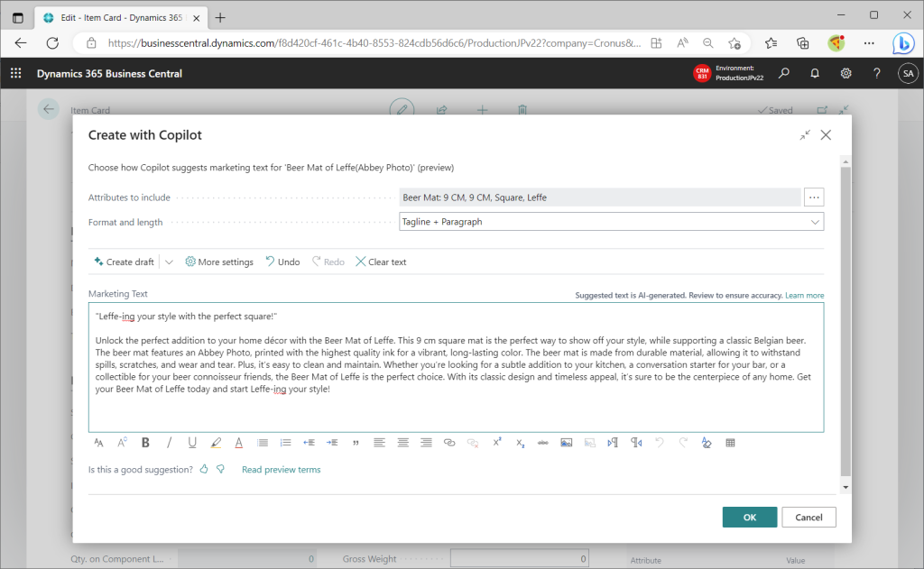Apply superscript formatting
The height and width of the screenshot is (569, 924).
(496, 443)
